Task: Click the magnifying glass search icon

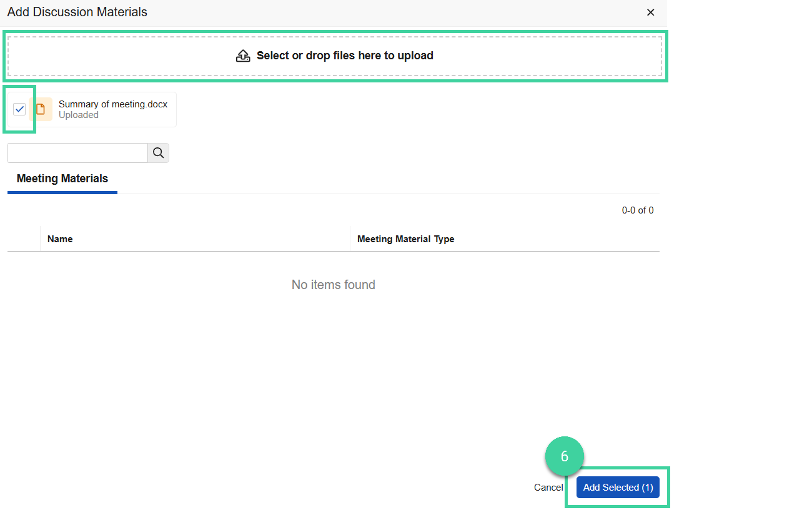Action: click(157, 152)
